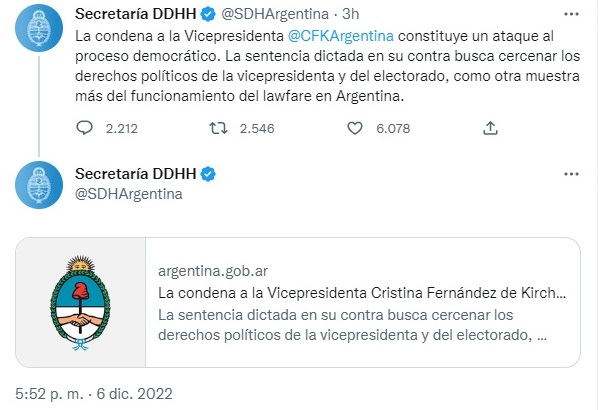Open three-dot menu on first tweet

pyautogui.click(x=571, y=14)
